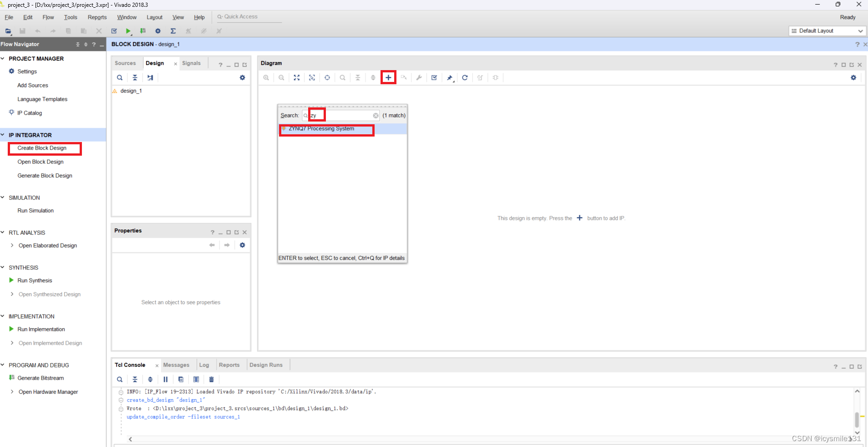Click Open Block Design in Flow Navigator
The width and height of the screenshot is (868, 447).
pyautogui.click(x=41, y=162)
